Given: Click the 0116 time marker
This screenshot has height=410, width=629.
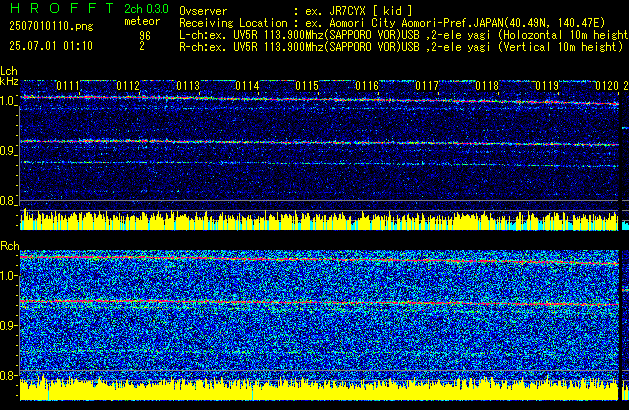Looking at the screenshot, I should point(367,86).
